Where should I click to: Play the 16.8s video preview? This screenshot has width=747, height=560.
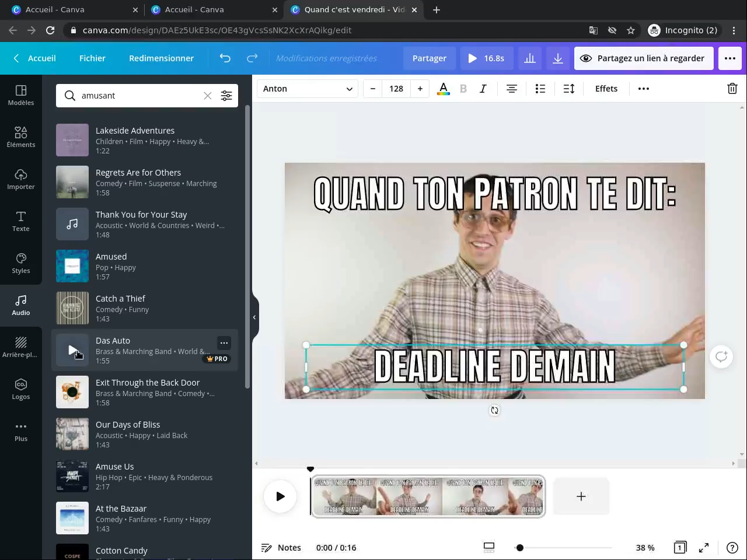486,58
